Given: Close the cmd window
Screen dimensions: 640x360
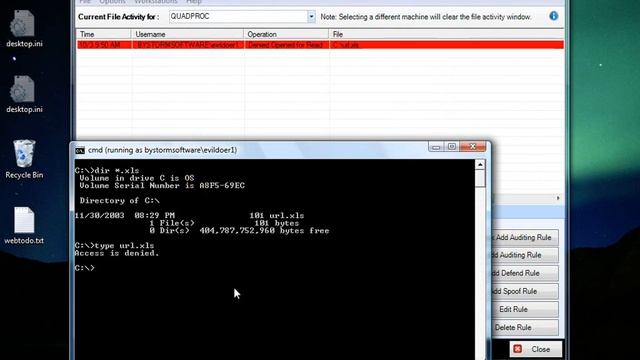Looking at the screenshot, I should click(x=473, y=147).
